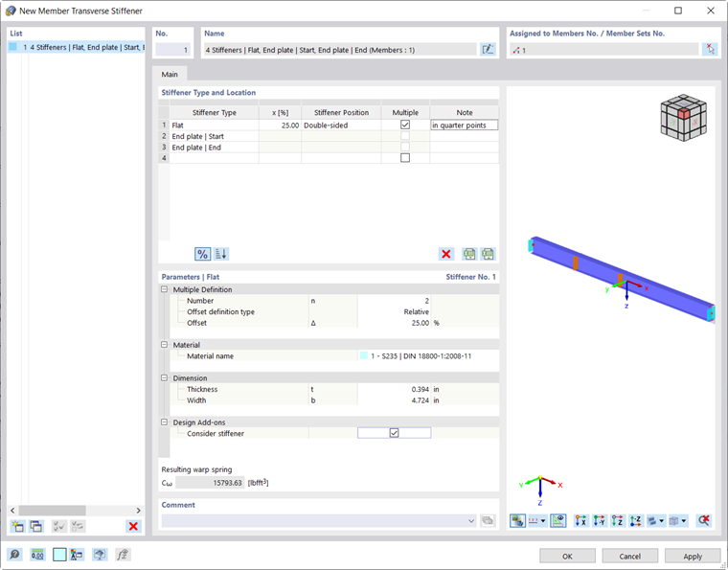
Task: Click the reset zoom magnifier icon
Action: pyautogui.click(x=704, y=521)
